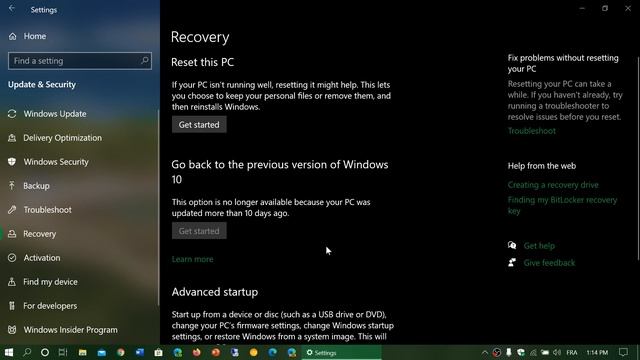Show hidden system tray icons
The width and height of the screenshot is (640, 360).
pos(484,352)
